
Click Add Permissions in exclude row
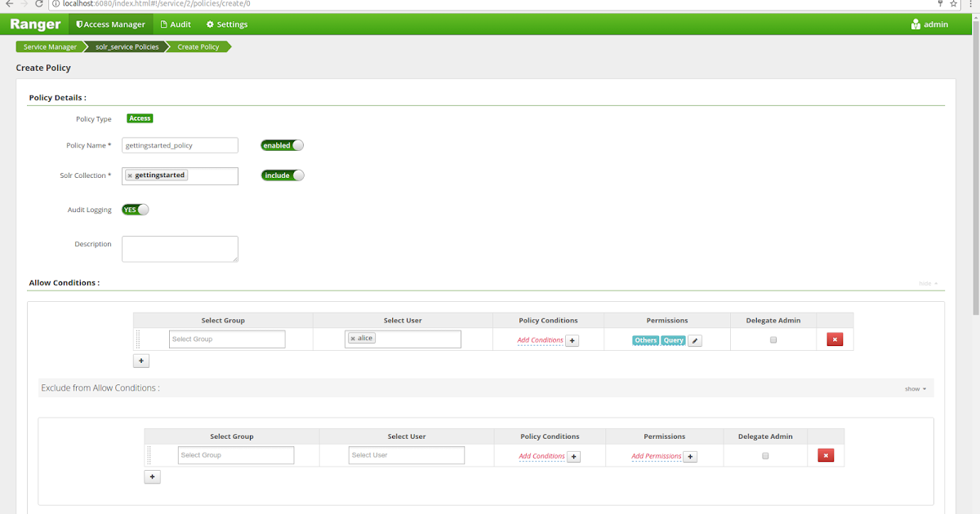pos(657,455)
